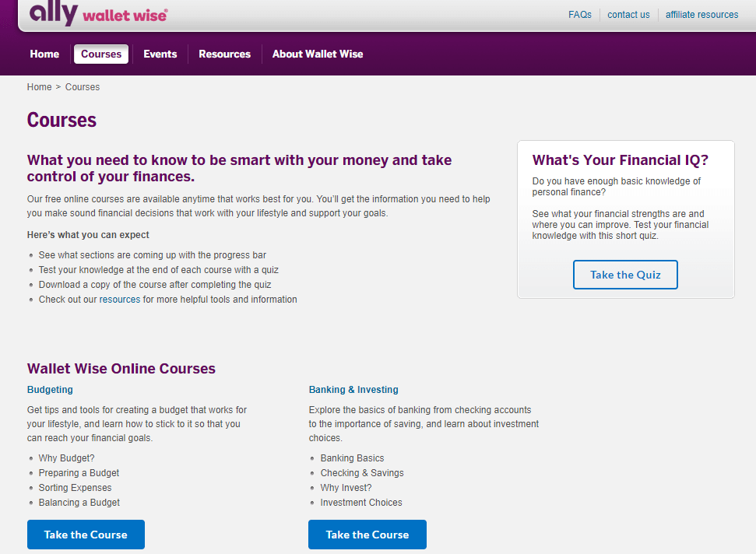This screenshot has height=554, width=756.
Task: Click Courses in the breadcrumb
Action: click(x=82, y=86)
